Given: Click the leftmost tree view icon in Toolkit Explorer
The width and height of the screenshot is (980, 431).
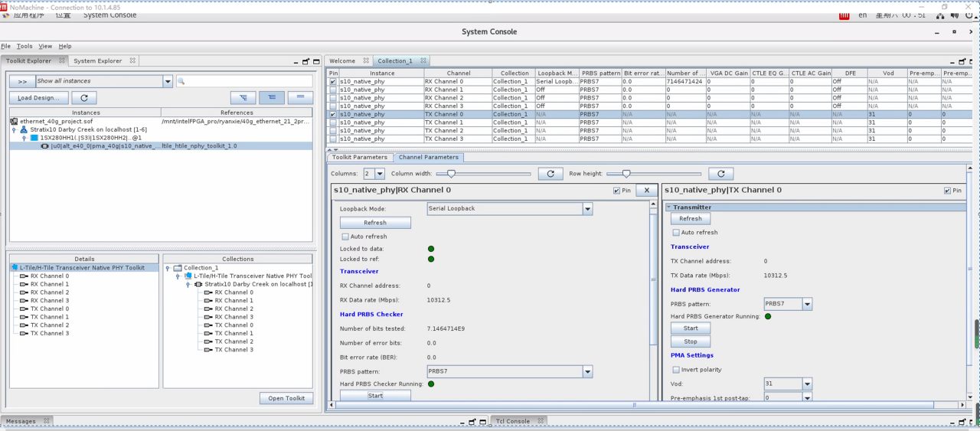Looking at the screenshot, I should pyautogui.click(x=243, y=97).
